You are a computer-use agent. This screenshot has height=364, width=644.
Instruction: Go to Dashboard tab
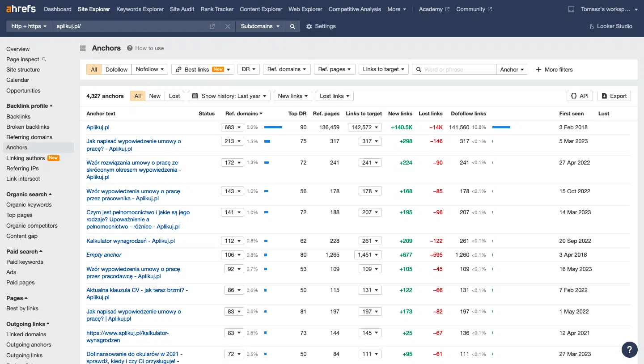tap(58, 9)
